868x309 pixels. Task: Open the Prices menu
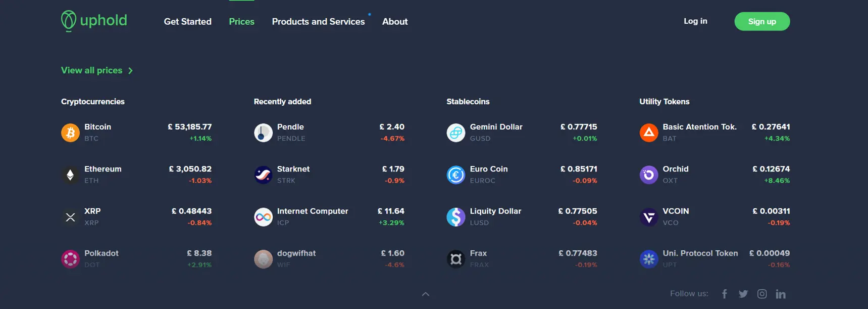[242, 21]
